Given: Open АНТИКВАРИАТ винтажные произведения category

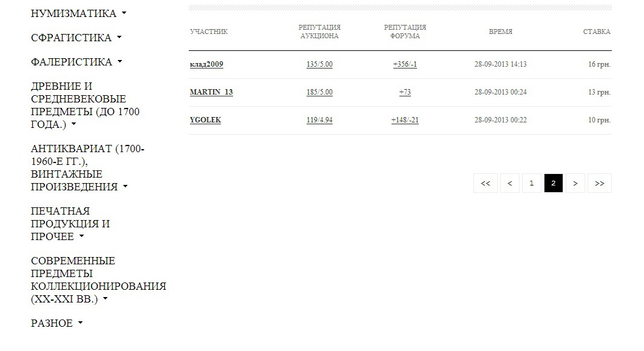Looking at the screenshot, I should [x=87, y=167].
